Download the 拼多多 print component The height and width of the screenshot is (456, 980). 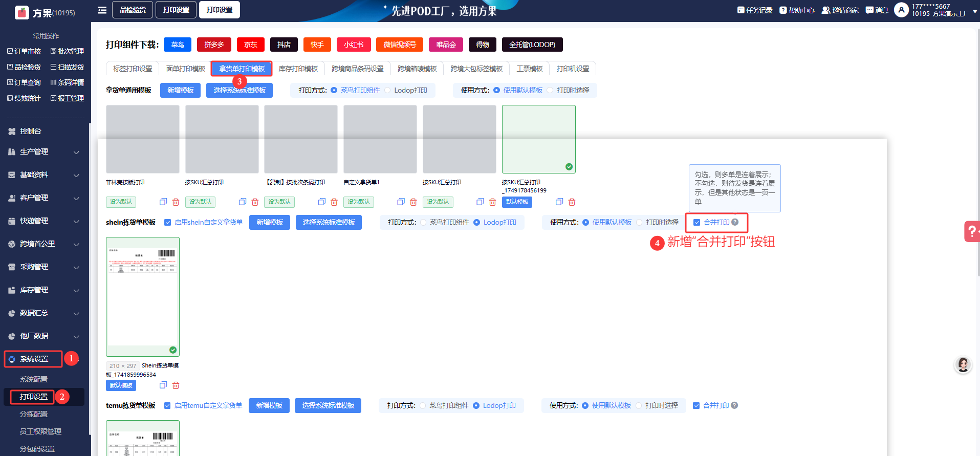214,45
